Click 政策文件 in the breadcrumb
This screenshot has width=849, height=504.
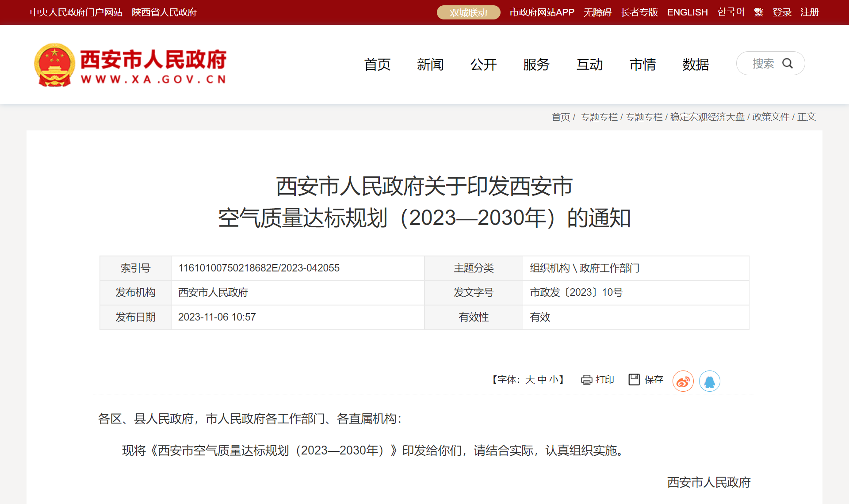click(771, 117)
